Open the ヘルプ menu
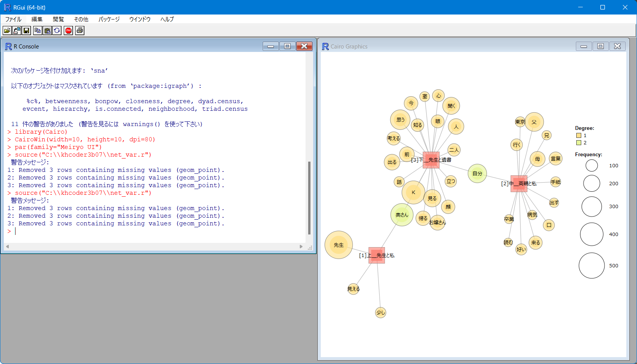This screenshot has width=637, height=364. pyautogui.click(x=166, y=19)
